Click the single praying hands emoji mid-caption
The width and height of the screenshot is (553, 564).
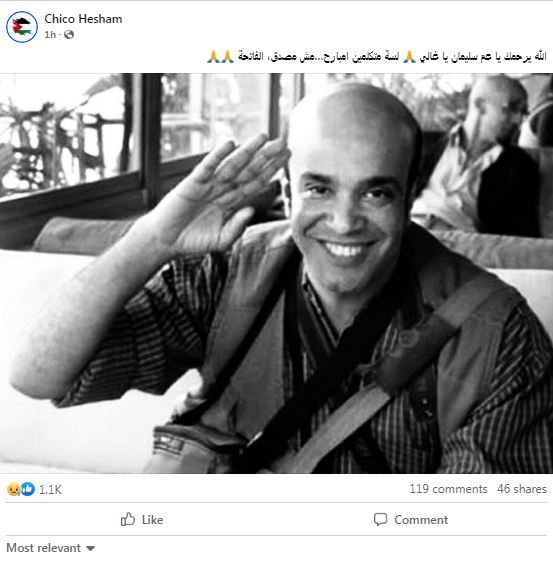tap(409, 57)
